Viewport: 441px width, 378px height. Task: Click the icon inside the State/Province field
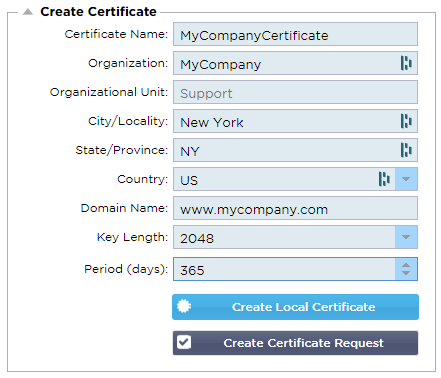point(406,150)
